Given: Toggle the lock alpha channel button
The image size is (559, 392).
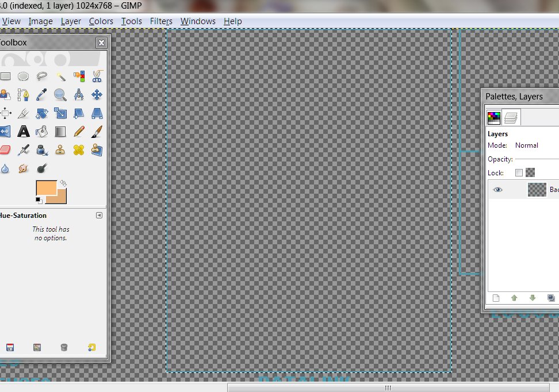Looking at the screenshot, I should (x=530, y=172).
